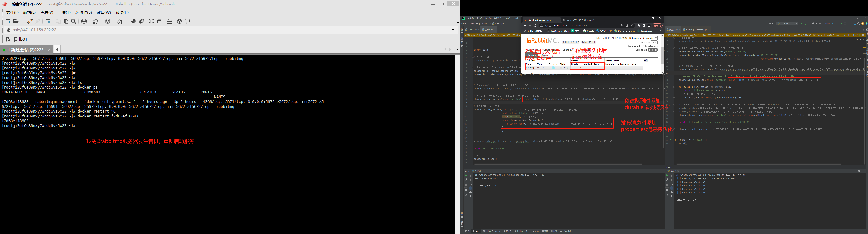
Task: Open Python Packages tool window in PyCharm
Action: 491,231
